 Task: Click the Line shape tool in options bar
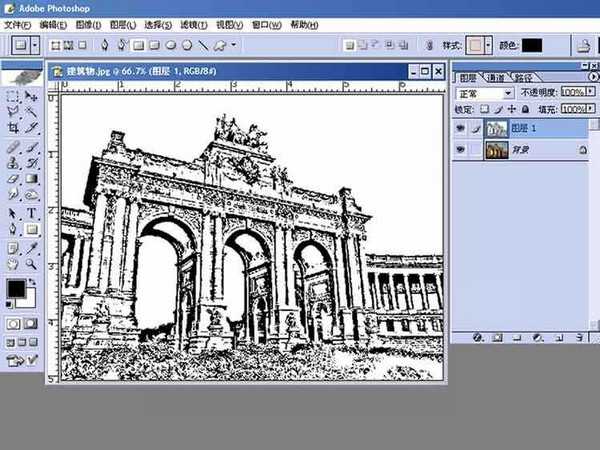(203, 45)
